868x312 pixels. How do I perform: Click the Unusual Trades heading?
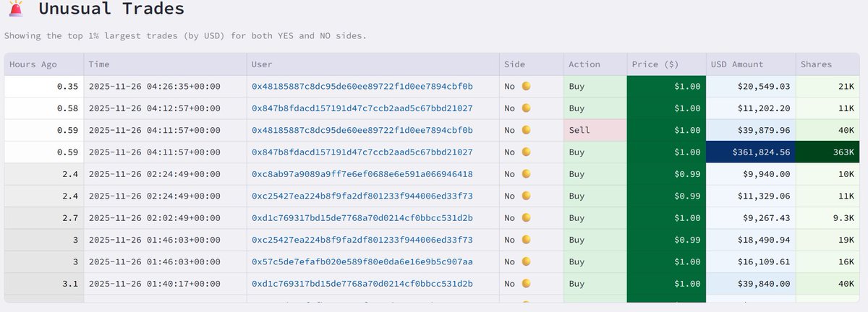pyautogui.click(x=111, y=9)
